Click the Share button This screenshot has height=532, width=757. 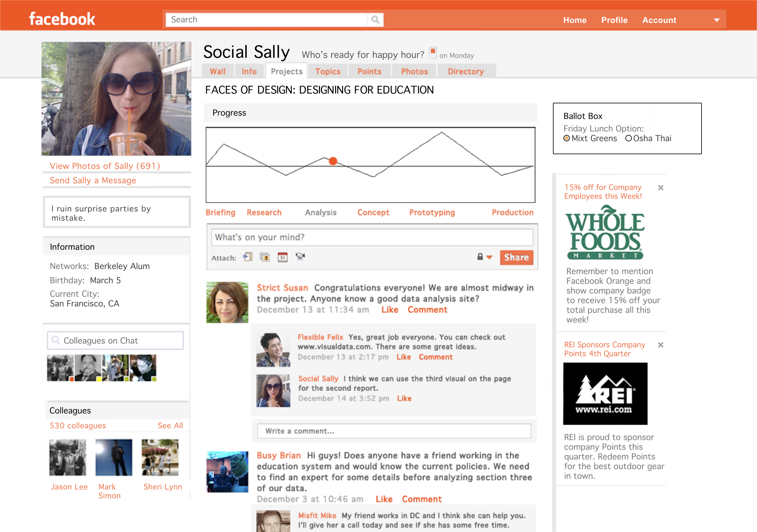[x=516, y=257]
